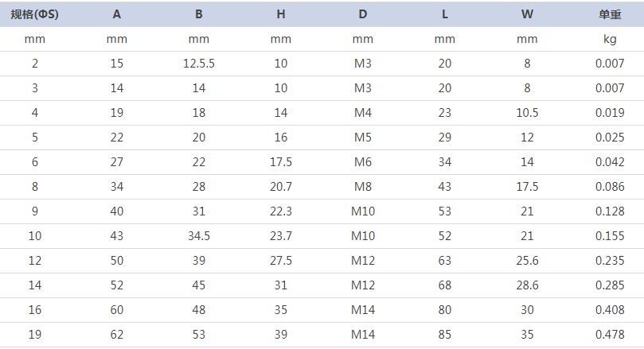
Task: Click the 34.5 value in column B
Action: point(199,236)
